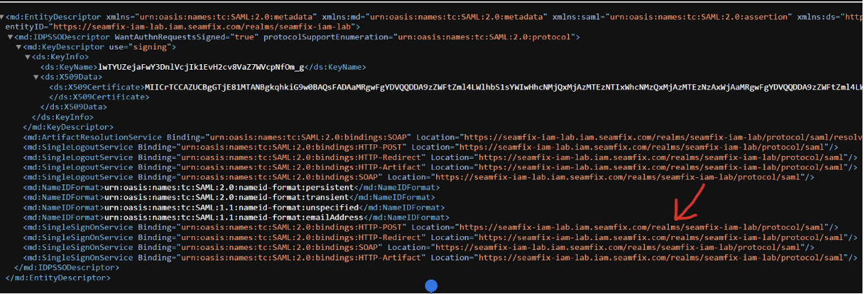
Task: Collapse the md:KeyDescriptor signing node
Action: point(19,47)
